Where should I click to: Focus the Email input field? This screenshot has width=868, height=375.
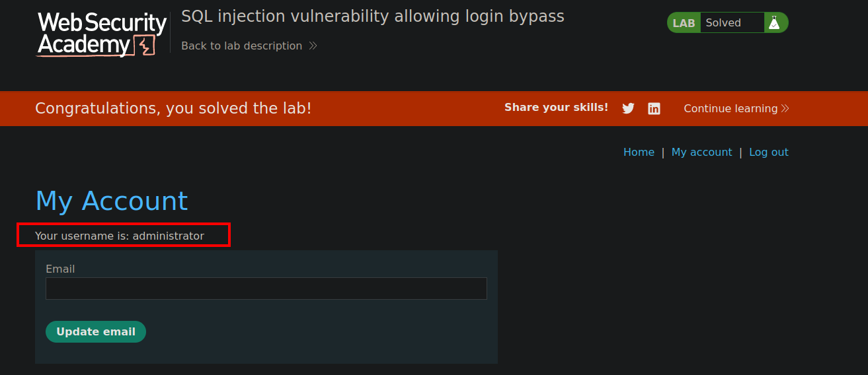coord(266,289)
